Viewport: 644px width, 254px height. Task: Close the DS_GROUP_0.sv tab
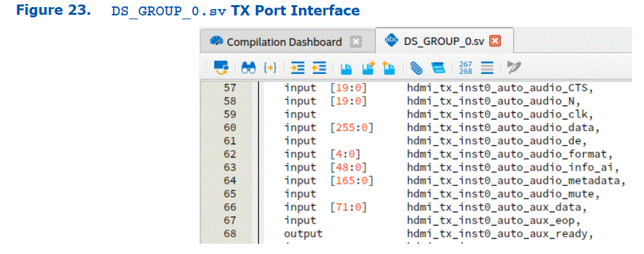coord(496,41)
